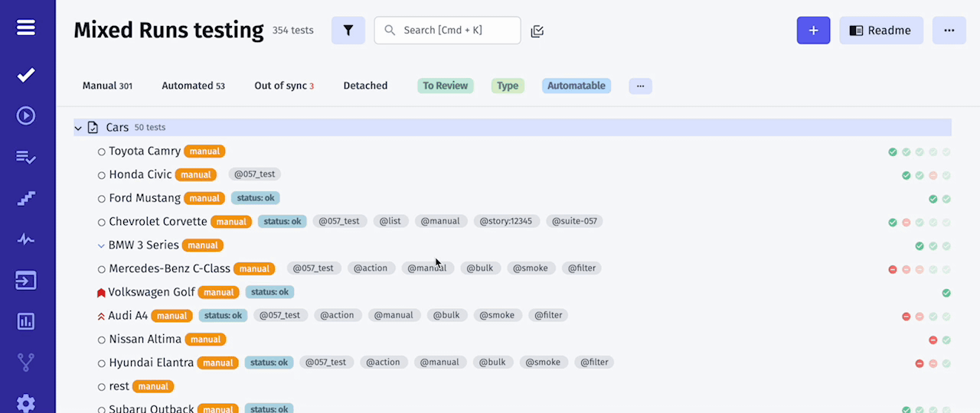
Task: Expand the BMW 3 Series chevron
Action: pos(101,246)
